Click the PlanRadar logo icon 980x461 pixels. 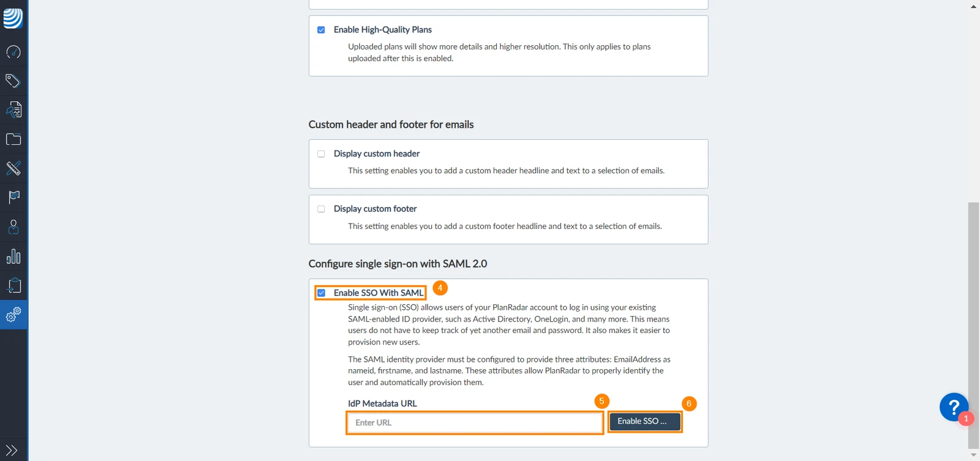pos(13,18)
